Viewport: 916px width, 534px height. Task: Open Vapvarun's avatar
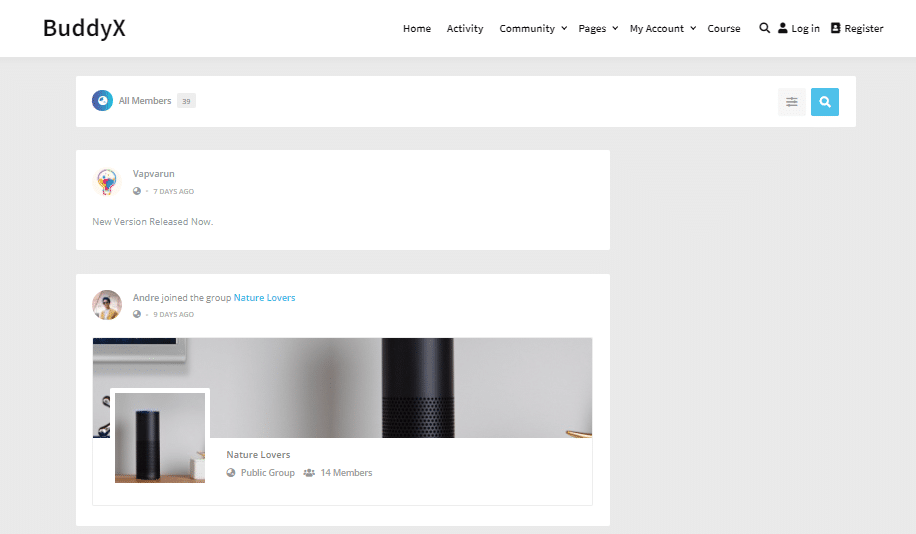coord(107,181)
